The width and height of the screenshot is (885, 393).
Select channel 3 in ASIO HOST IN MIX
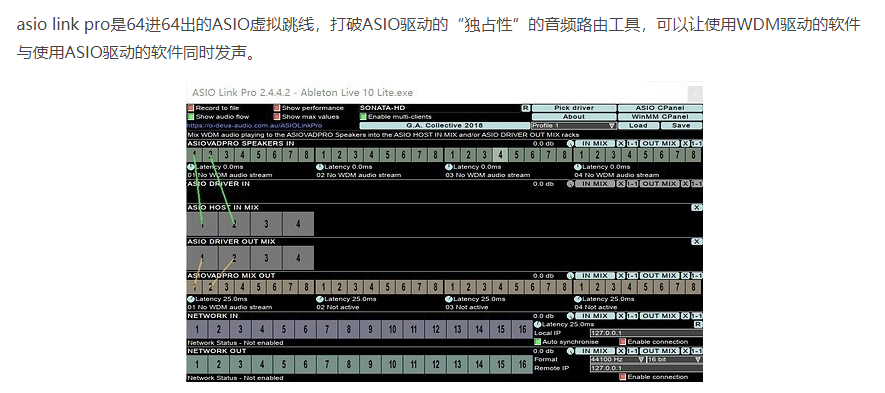(x=266, y=224)
